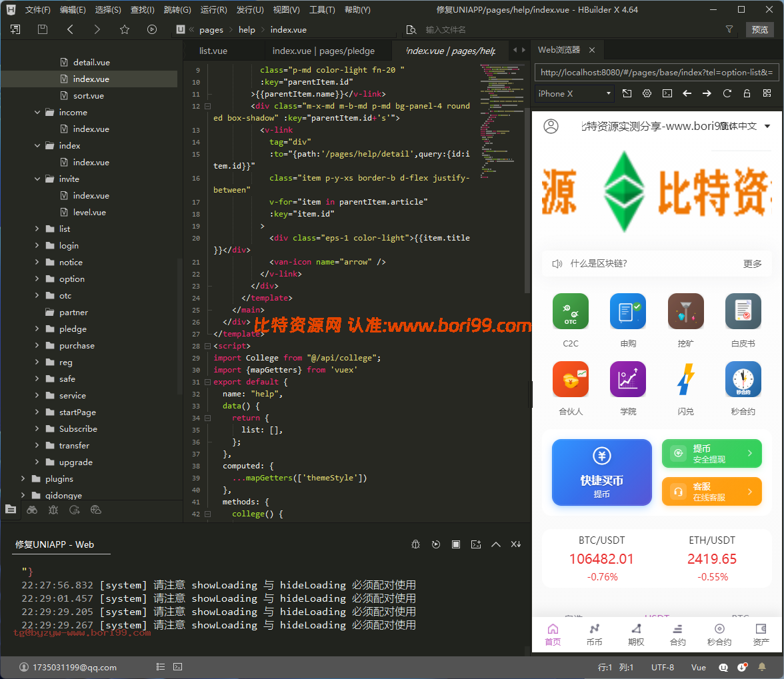Image resolution: width=784 pixels, height=679 pixels.
Task: Click the 快捷买币 blue card
Action: click(601, 472)
